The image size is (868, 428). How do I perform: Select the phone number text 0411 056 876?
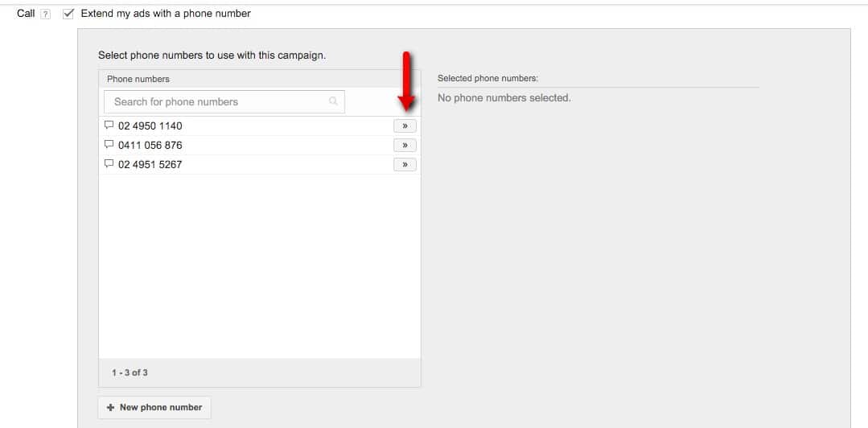[150, 146]
